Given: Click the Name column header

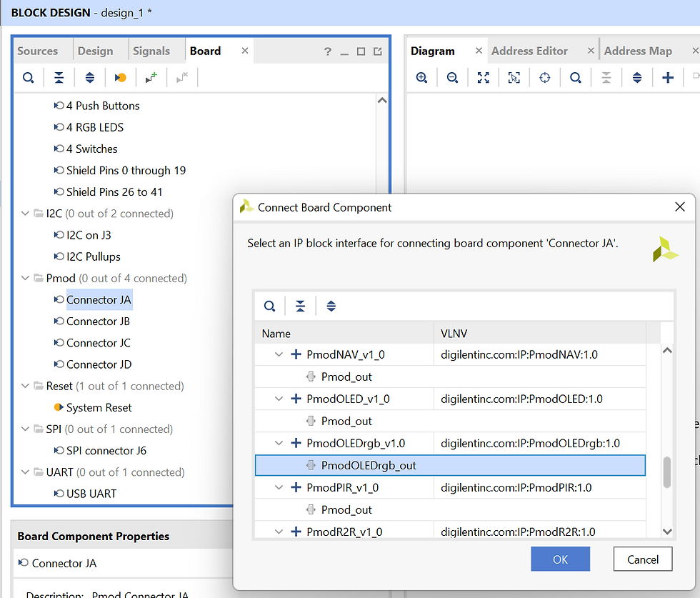Looking at the screenshot, I should click(x=344, y=334).
